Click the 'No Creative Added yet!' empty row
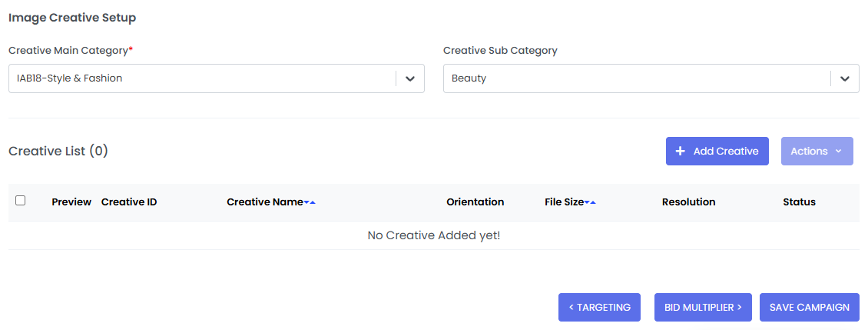Image resolution: width=868 pixels, height=330 pixels. pyautogui.click(x=433, y=235)
